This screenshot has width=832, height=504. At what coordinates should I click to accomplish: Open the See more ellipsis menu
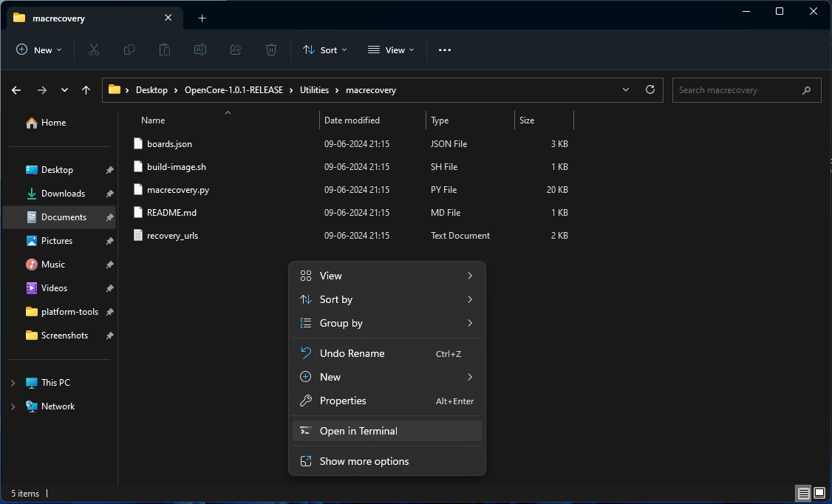click(444, 50)
